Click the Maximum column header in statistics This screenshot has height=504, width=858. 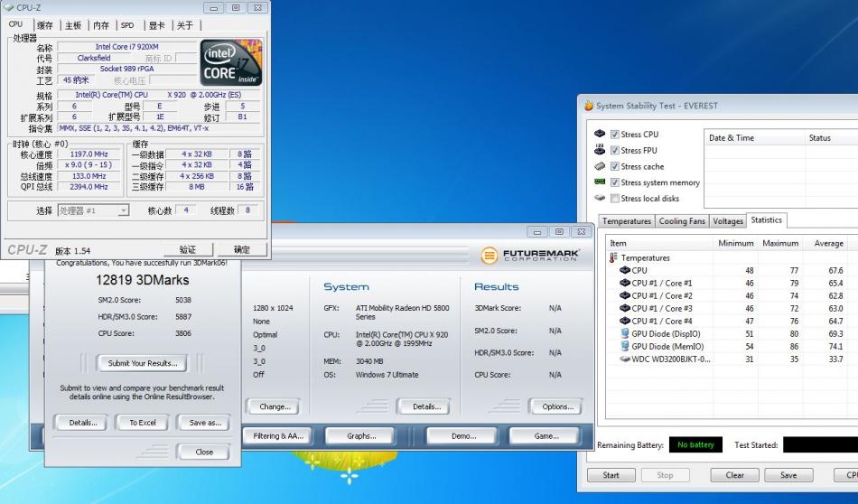779,243
